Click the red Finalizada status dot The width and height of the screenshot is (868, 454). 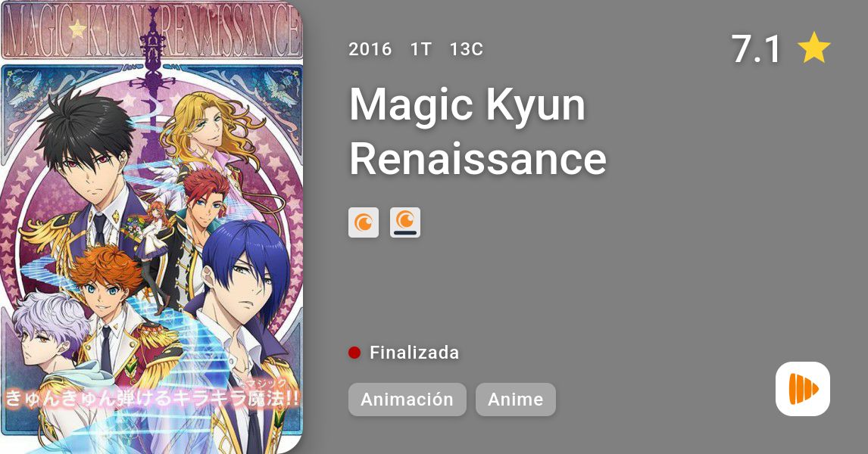pos(354,353)
